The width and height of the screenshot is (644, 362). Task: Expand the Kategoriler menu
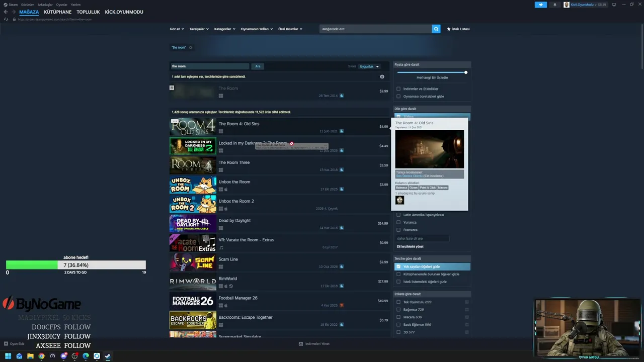tap(224, 29)
